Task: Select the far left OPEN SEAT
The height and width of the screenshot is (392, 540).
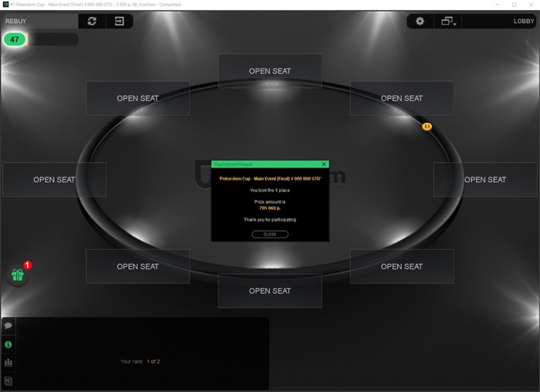Action: click(x=54, y=180)
